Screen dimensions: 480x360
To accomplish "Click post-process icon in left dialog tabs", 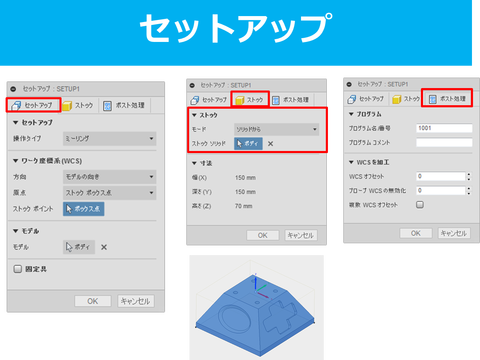I will click(107, 106).
